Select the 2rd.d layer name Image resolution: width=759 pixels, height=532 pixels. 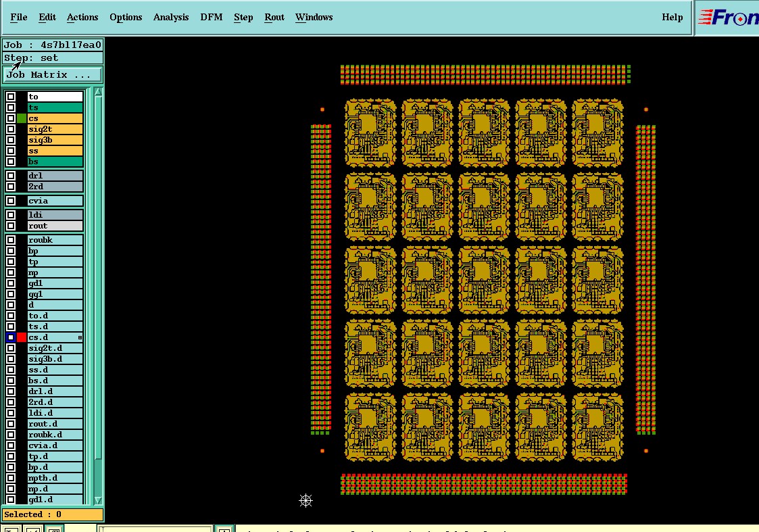tap(55, 402)
